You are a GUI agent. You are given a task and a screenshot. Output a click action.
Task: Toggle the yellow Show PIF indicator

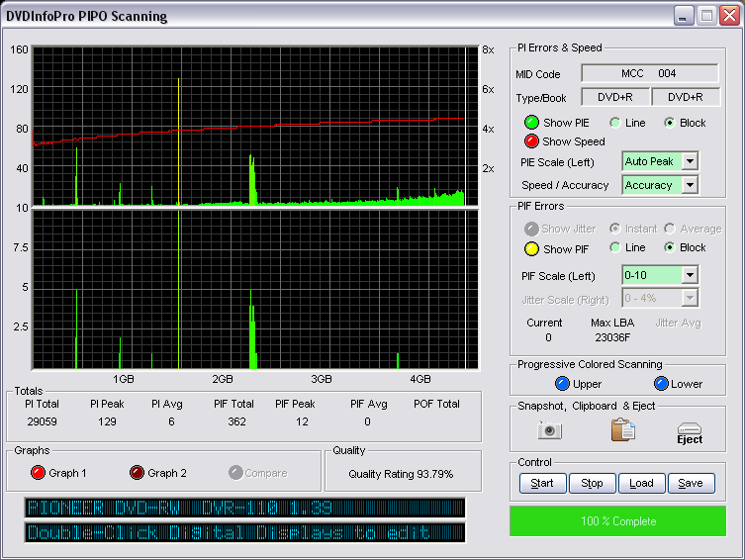click(x=531, y=248)
